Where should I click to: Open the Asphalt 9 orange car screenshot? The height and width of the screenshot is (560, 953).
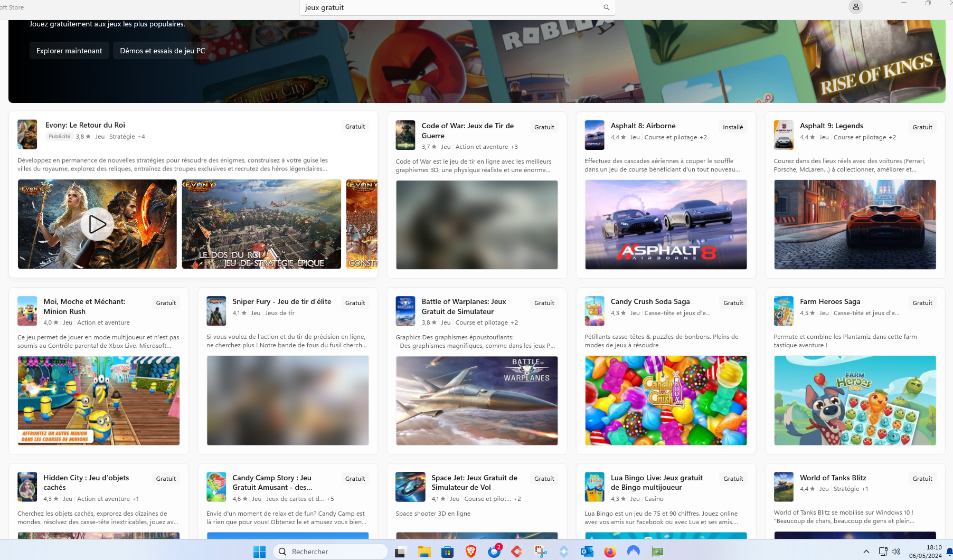tap(855, 225)
